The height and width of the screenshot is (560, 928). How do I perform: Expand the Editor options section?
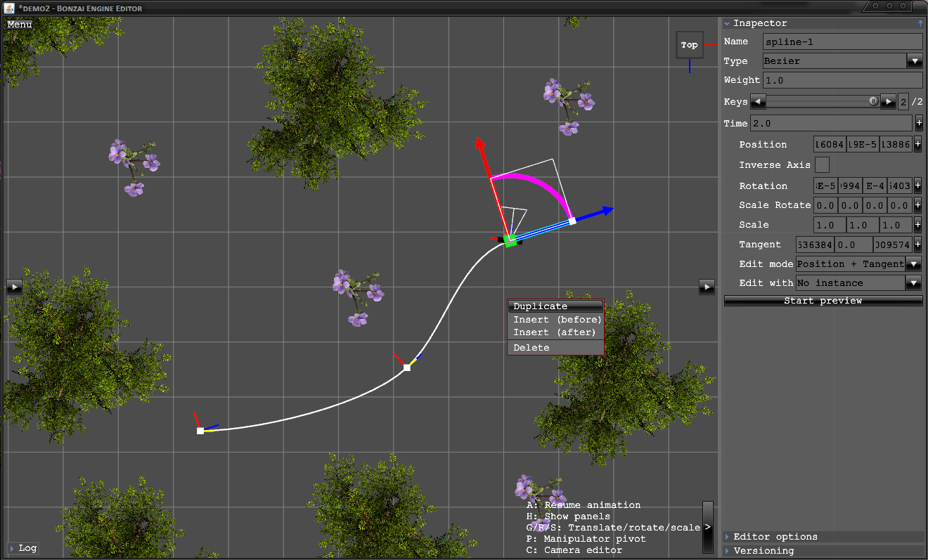pyautogui.click(x=775, y=537)
